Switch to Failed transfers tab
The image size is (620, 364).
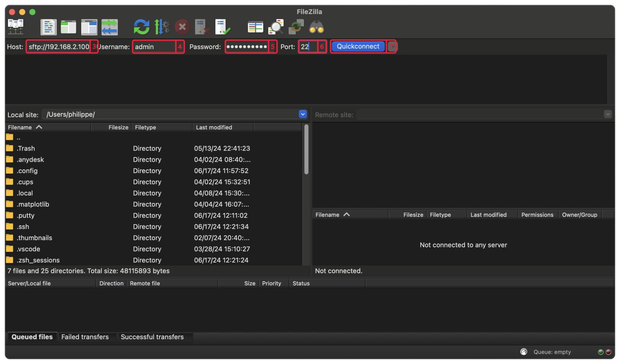(85, 337)
